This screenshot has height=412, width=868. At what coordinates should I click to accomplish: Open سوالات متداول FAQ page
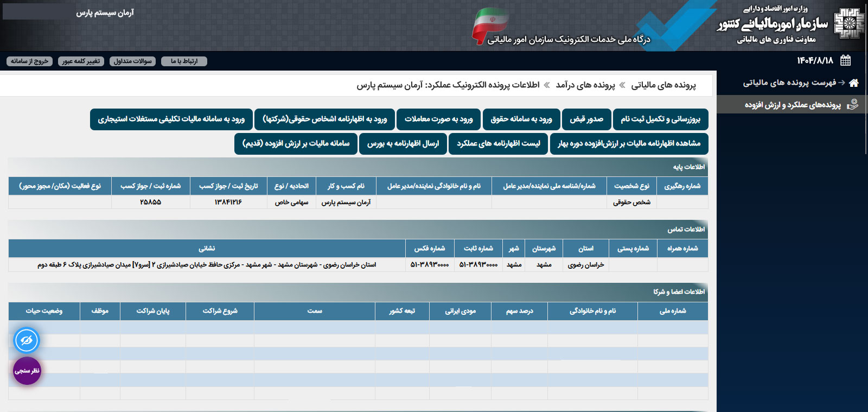coord(132,61)
